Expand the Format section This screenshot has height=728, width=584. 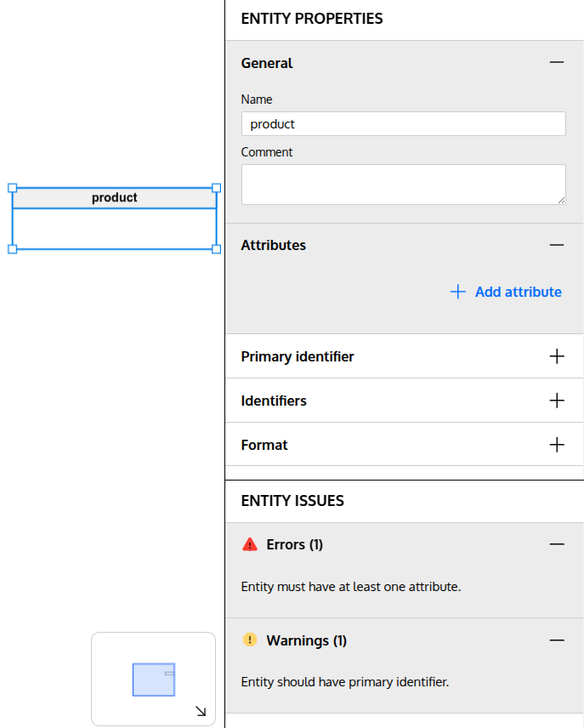pyautogui.click(x=557, y=445)
